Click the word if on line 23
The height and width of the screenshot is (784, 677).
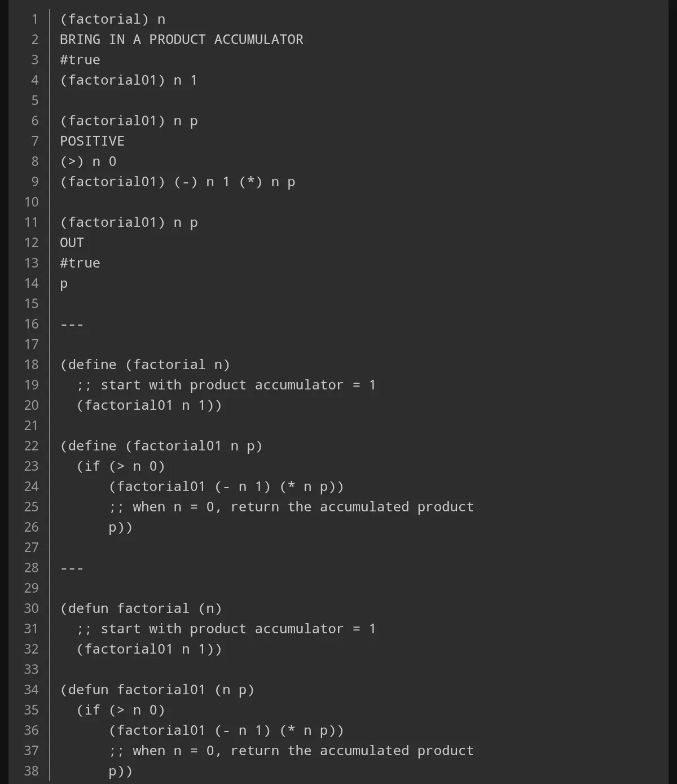pyautogui.click(x=92, y=466)
